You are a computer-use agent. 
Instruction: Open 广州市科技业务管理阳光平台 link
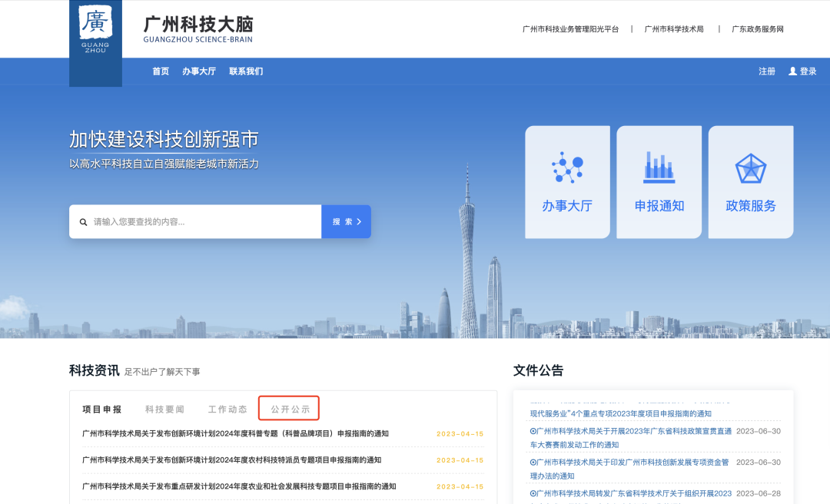pos(570,29)
